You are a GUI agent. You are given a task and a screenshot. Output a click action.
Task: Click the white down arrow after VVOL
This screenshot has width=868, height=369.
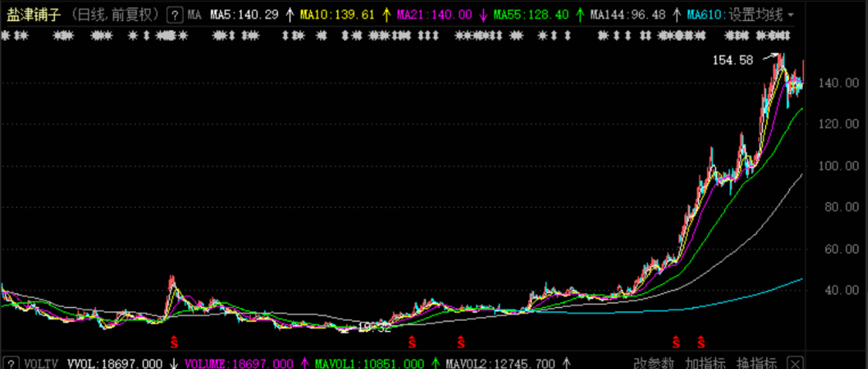pos(174,364)
